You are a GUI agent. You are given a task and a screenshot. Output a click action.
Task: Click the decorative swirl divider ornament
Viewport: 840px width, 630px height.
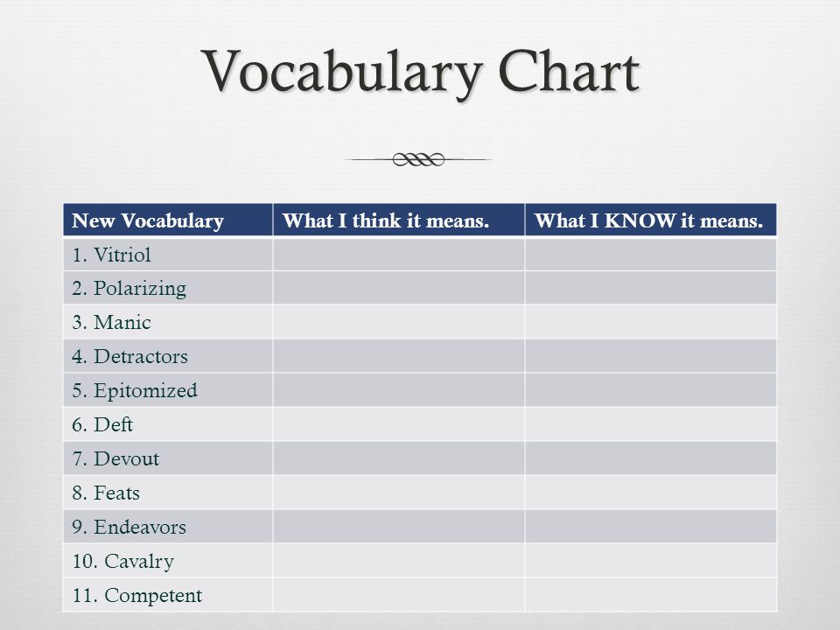point(418,159)
